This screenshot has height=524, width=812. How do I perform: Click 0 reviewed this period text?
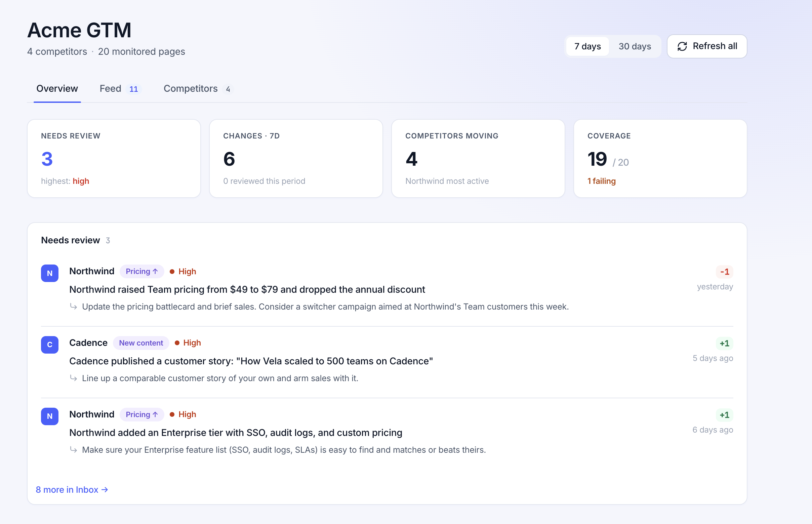coord(264,181)
